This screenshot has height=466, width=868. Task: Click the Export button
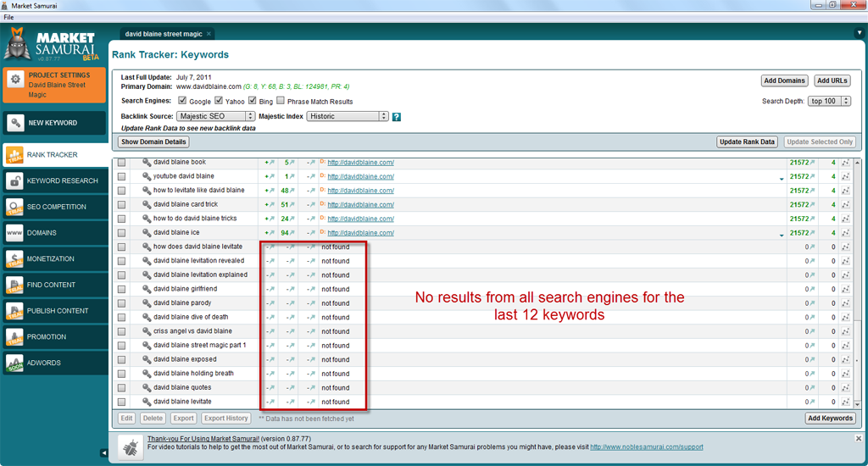tap(183, 419)
